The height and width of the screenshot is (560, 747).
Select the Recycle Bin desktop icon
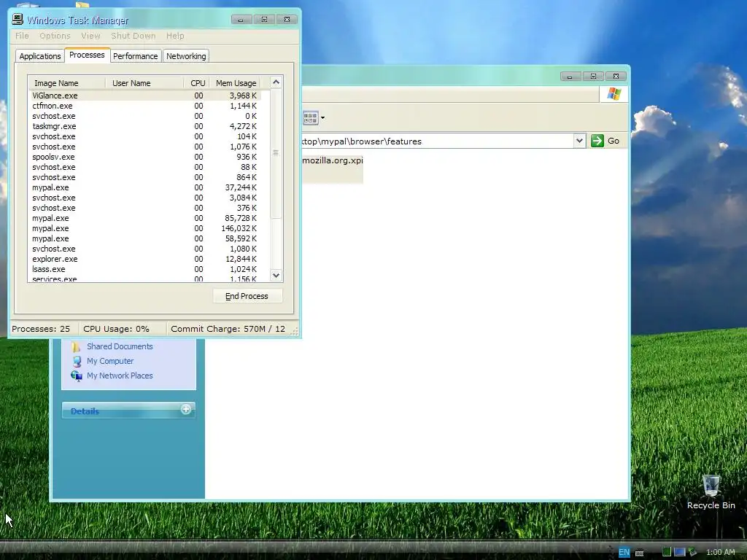pos(711,492)
